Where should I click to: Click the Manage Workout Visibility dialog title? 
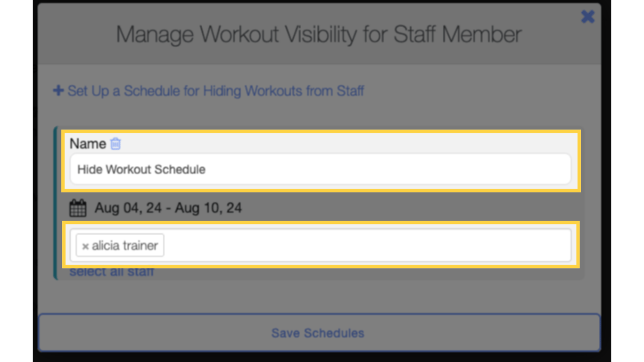click(319, 34)
